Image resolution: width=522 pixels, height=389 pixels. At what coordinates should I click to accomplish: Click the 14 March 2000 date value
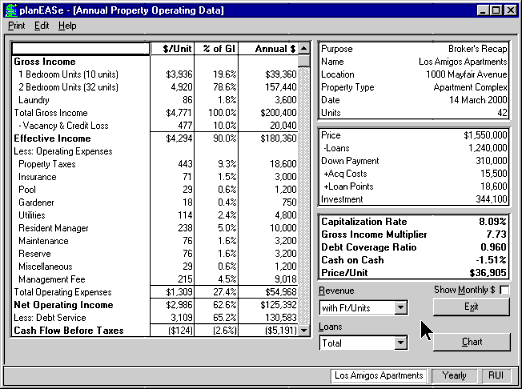pyautogui.click(x=478, y=100)
